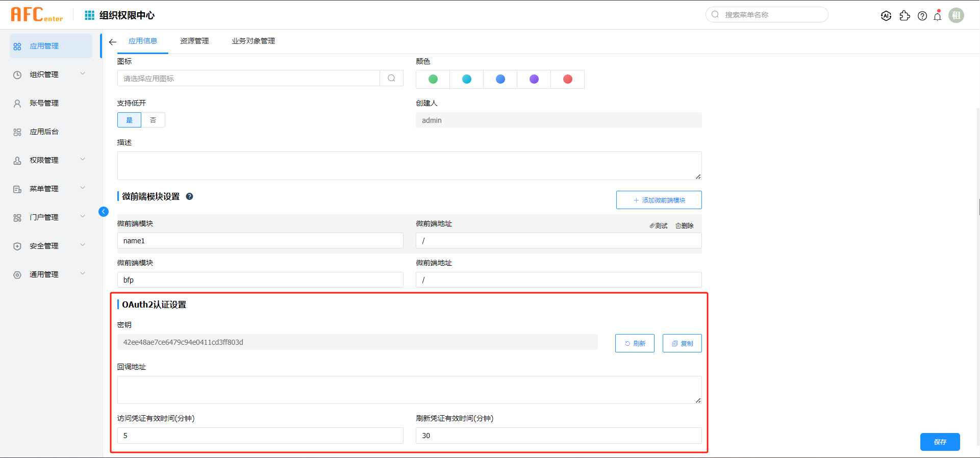
Task: Pick the purple color swatch
Action: (534, 79)
